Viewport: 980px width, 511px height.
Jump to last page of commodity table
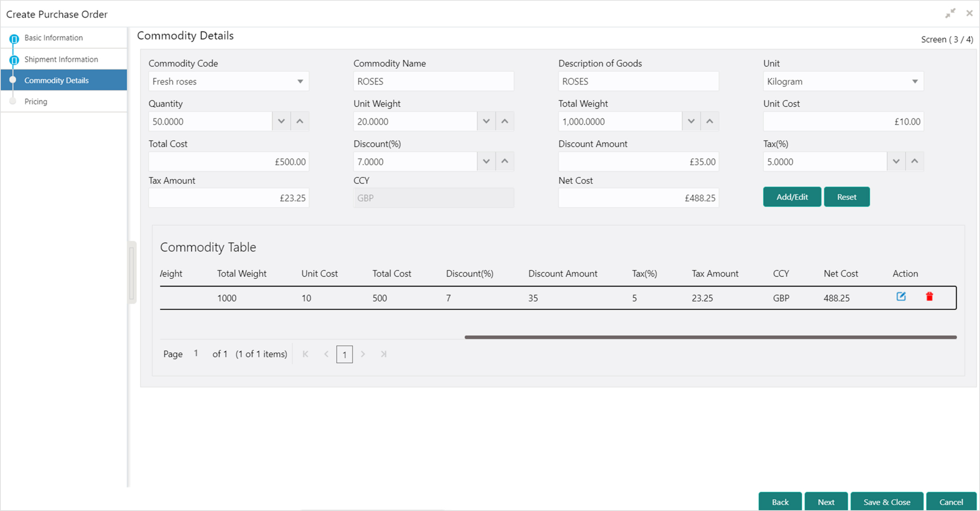(x=383, y=354)
